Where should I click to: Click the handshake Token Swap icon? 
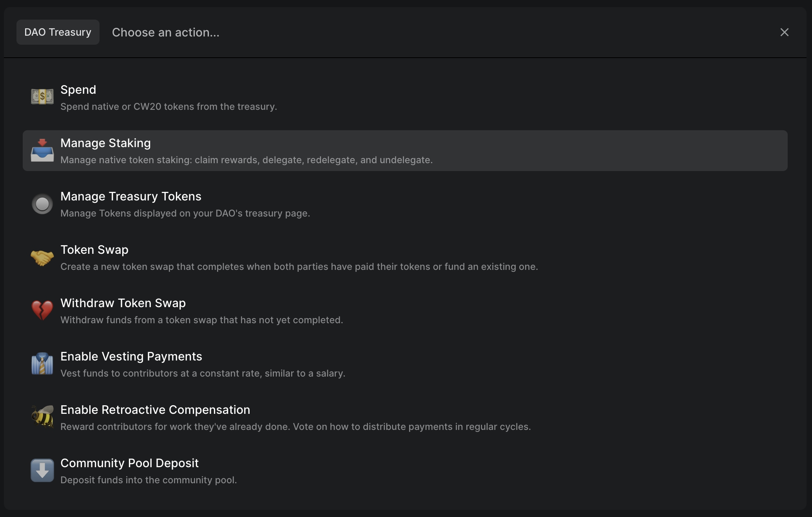(42, 257)
